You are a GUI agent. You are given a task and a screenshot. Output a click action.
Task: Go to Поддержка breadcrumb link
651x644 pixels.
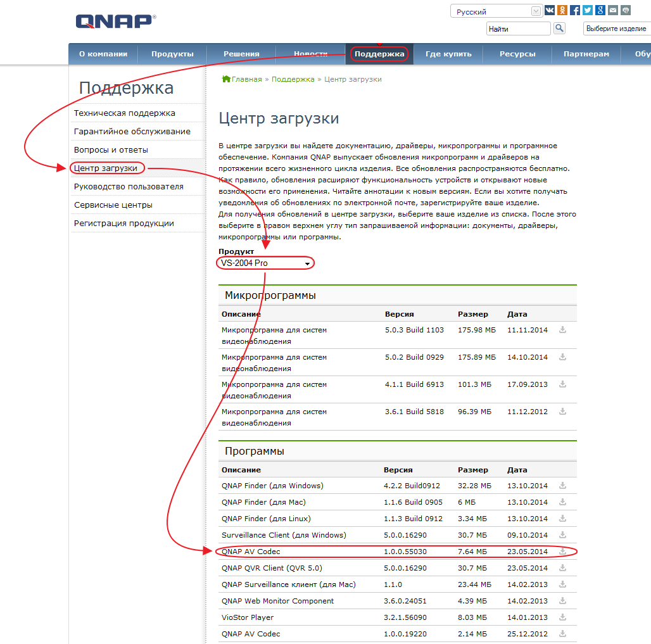[x=293, y=79]
